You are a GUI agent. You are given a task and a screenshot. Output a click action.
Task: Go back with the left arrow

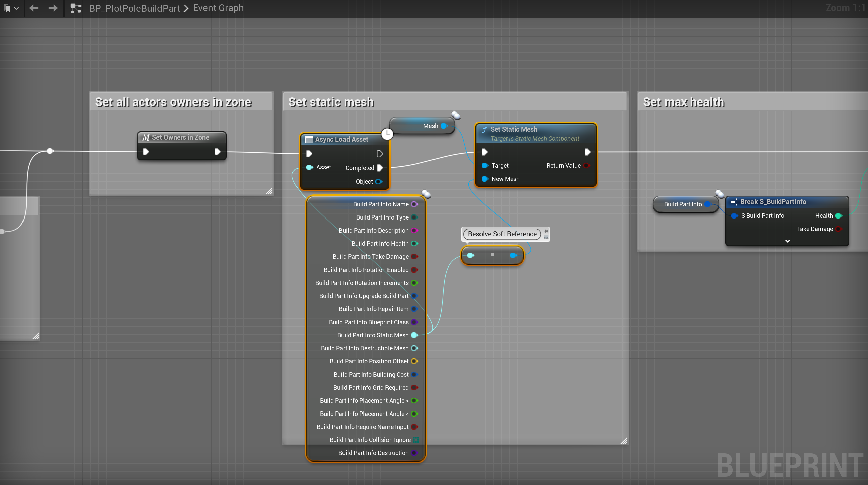tap(34, 8)
